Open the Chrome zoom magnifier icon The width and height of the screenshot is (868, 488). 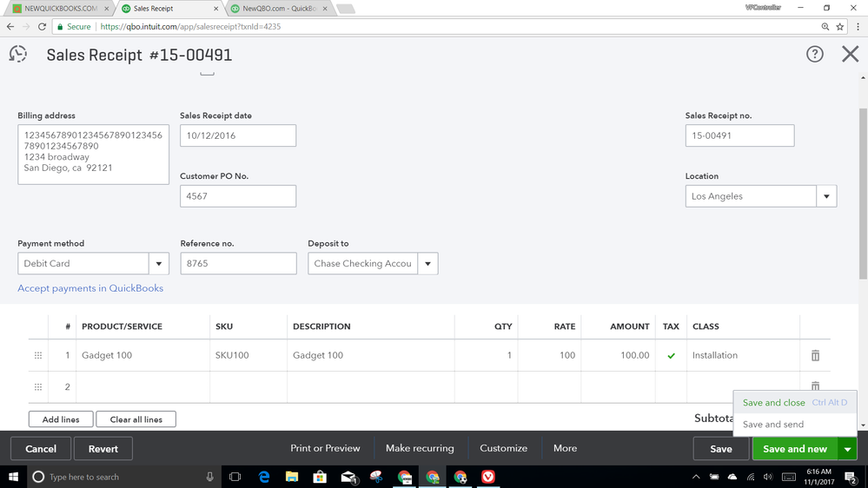click(825, 27)
